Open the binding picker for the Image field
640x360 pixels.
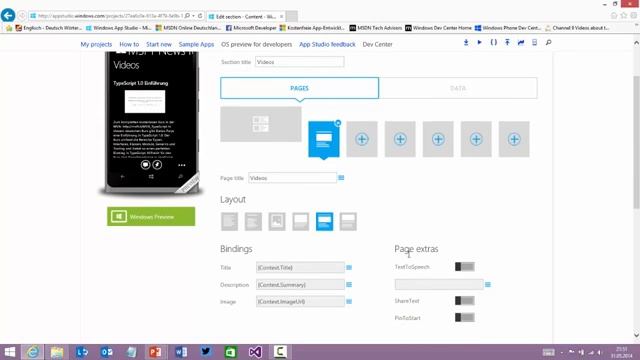pos(349,302)
